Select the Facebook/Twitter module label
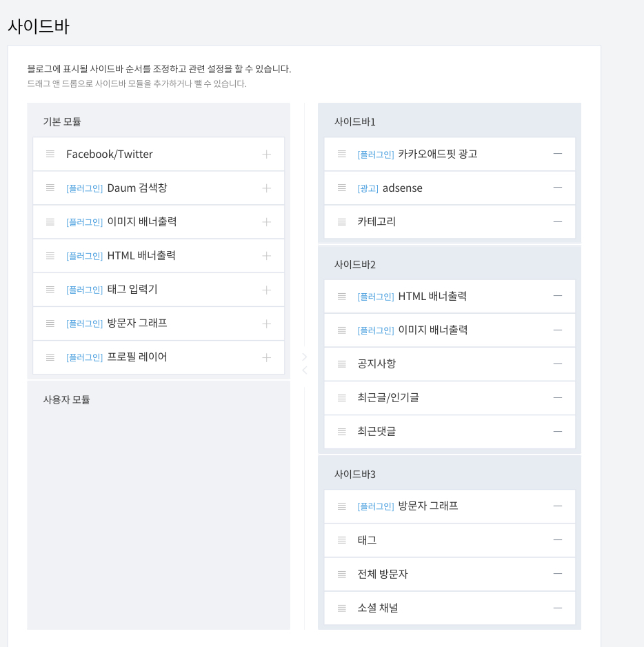The height and width of the screenshot is (647, 644). click(x=110, y=155)
